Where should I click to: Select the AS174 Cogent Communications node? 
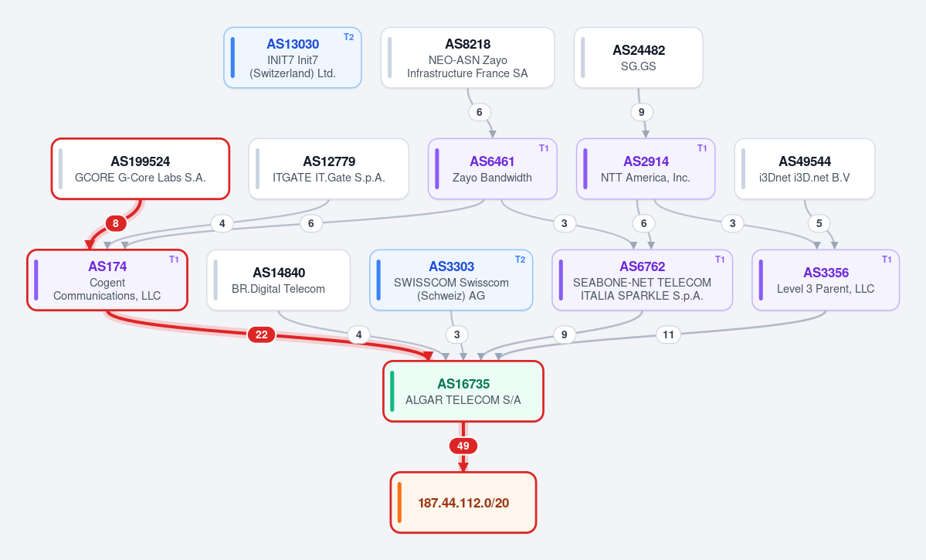click(107, 280)
